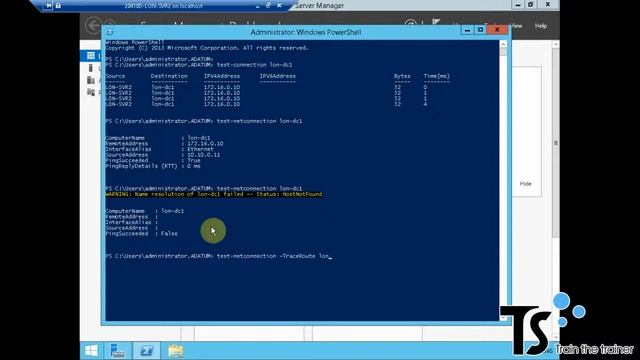Open the PowerShell window system menu icon
640x360 pixels.
(110, 32)
